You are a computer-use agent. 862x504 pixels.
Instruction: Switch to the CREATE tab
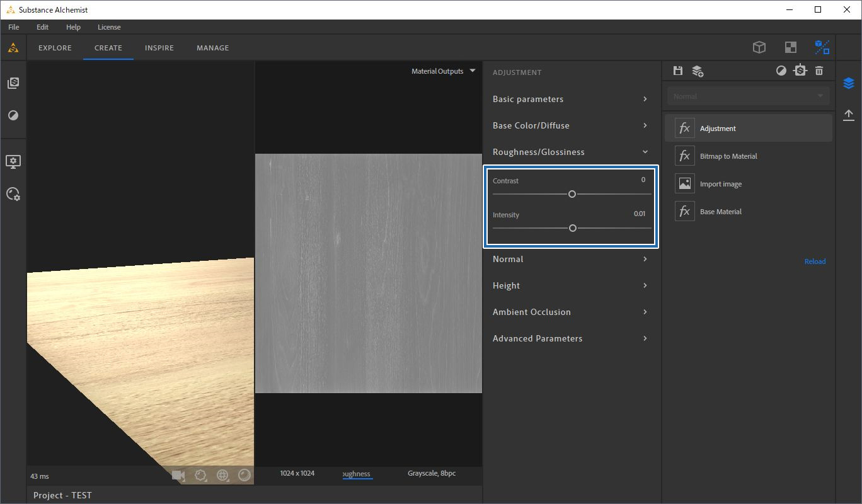(x=108, y=48)
